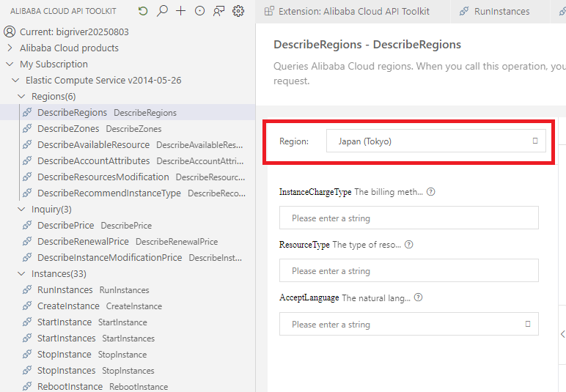Screen dimensions: 566x392
Task: Open DescribeRenewalPrice API entry
Action: [83, 241]
